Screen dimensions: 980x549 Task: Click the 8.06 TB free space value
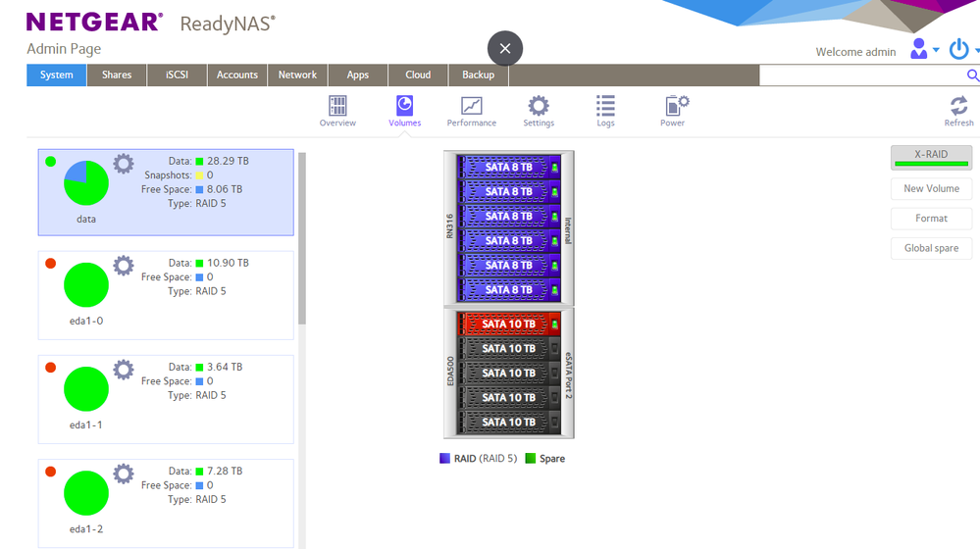click(225, 189)
